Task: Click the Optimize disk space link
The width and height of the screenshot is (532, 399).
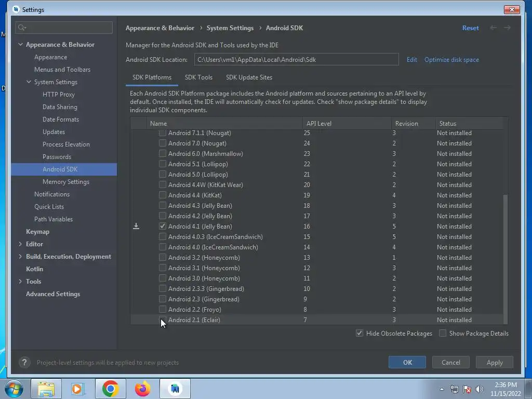Action: tap(451, 59)
